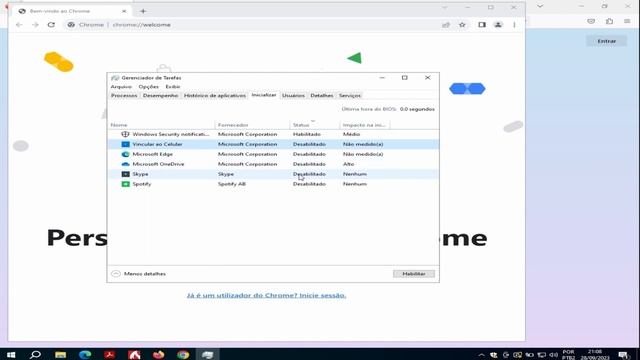This screenshot has width=640, height=360.
Task: Click the Task Manager title bar icon
Action: (115, 78)
